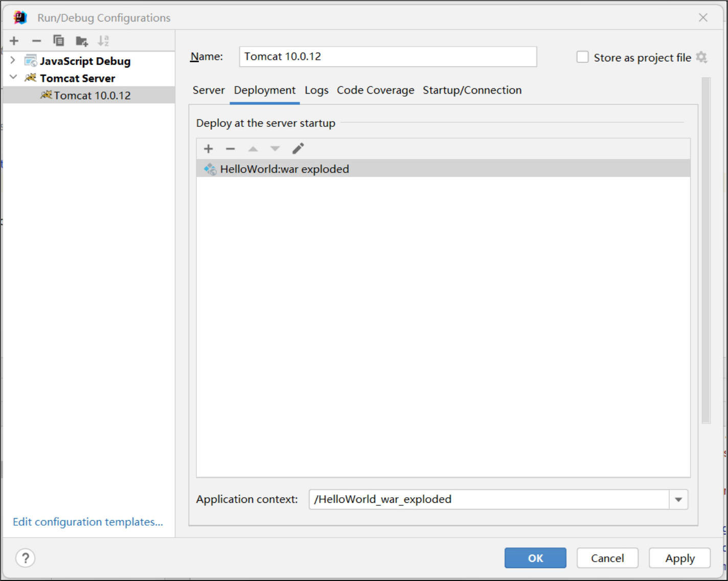Edit the HelloWorld artifact with pencil icon
The width and height of the screenshot is (728, 581).
point(298,149)
